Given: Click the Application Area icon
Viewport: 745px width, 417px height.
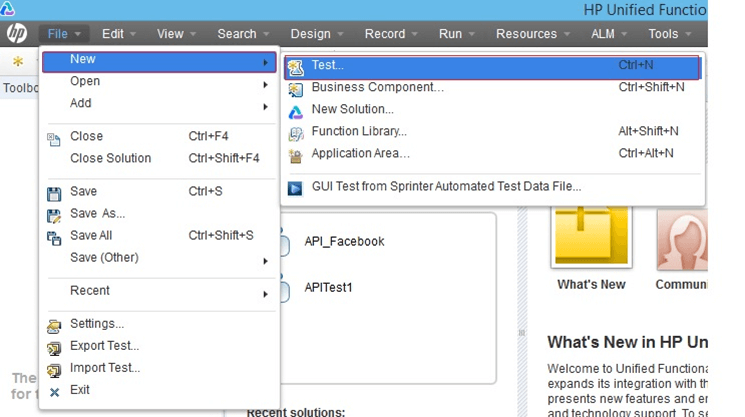Looking at the screenshot, I should (295, 154).
